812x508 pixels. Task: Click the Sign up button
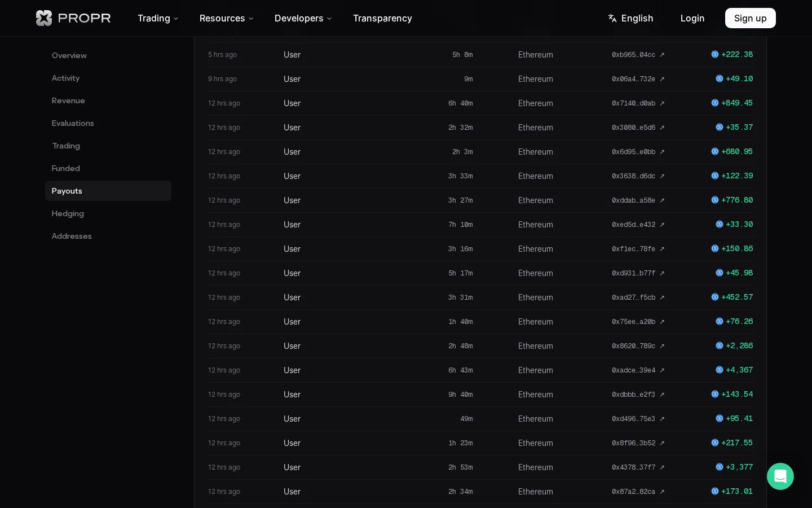tap(751, 18)
